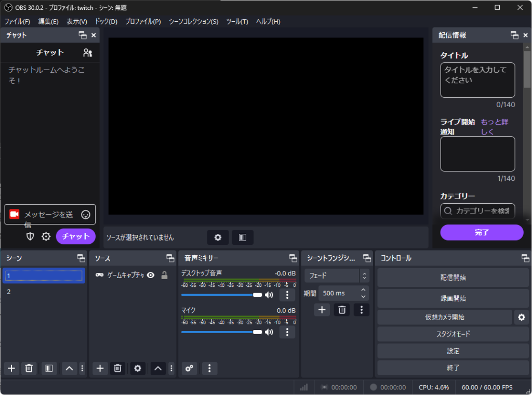
Task: Open the ツール(T) menu
Action: point(237,21)
